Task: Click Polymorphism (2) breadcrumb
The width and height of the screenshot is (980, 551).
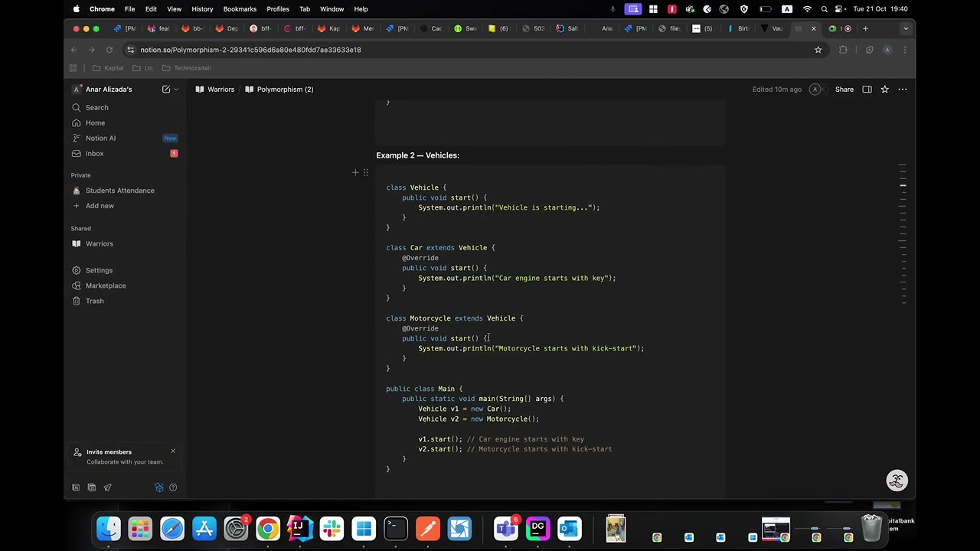Action: pos(279,90)
